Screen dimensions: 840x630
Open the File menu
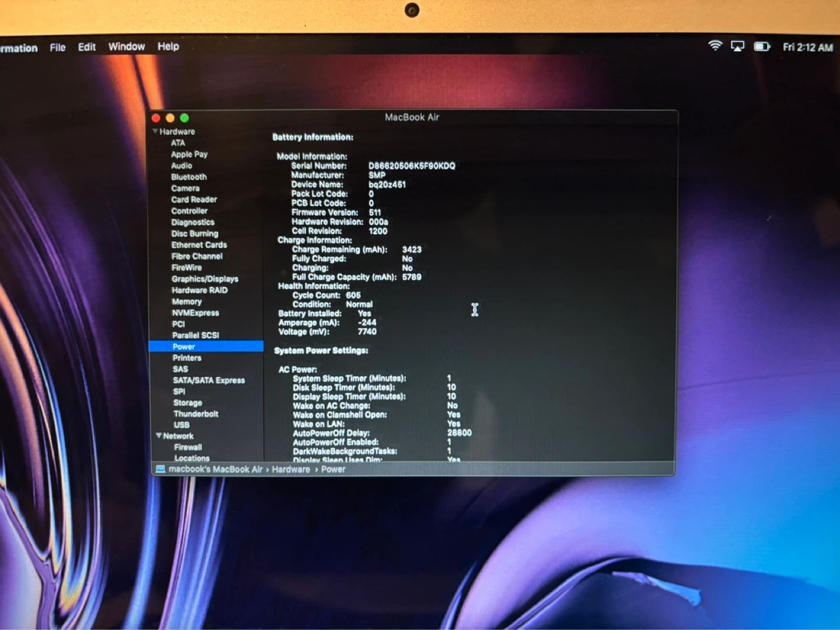[x=58, y=47]
